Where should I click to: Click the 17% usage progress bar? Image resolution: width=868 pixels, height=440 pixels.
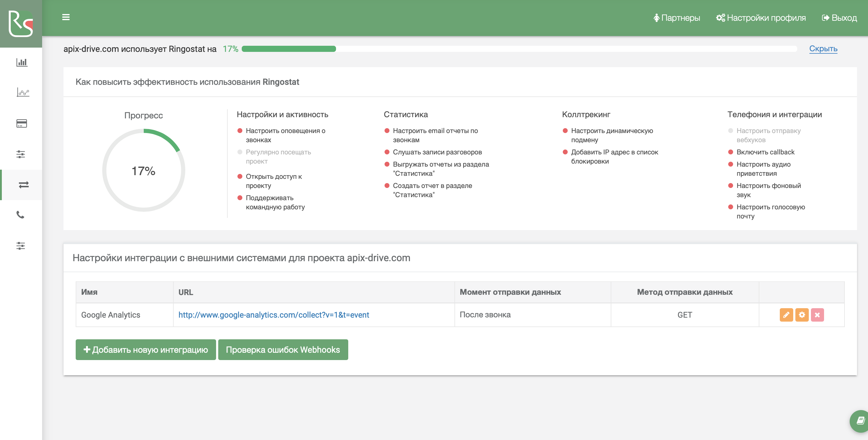pos(519,49)
